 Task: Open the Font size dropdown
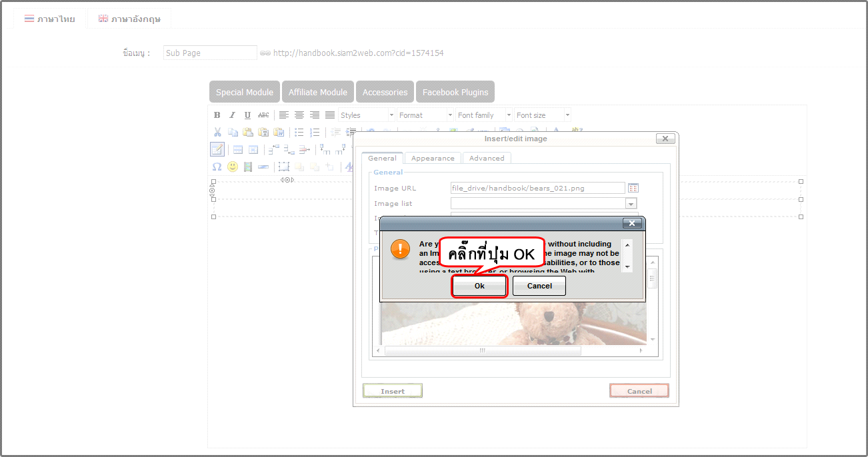[543, 115]
